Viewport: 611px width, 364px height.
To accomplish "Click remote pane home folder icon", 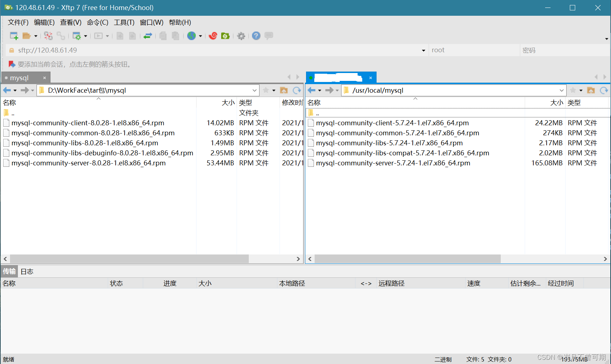I will pyautogui.click(x=591, y=90).
